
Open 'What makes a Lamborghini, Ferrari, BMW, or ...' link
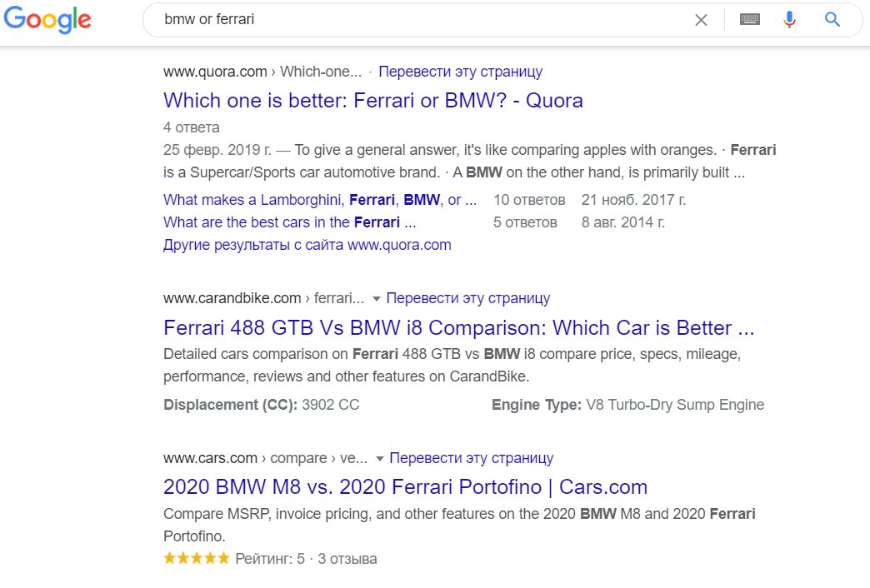(x=320, y=200)
